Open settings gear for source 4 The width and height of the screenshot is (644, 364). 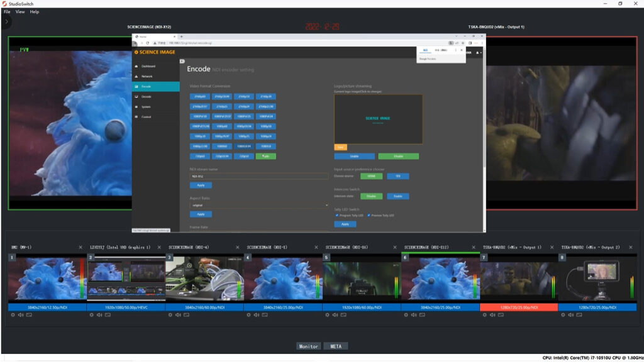click(248, 315)
